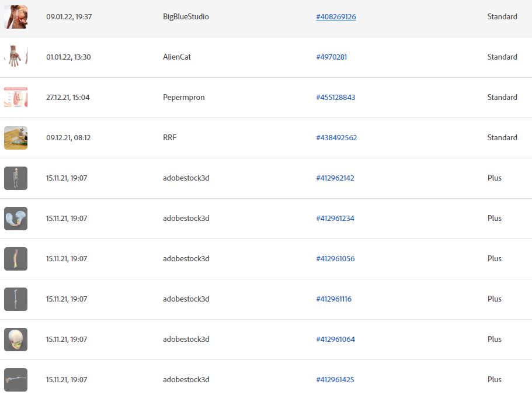Open asset link #412961056
532x398 pixels.
(x=335, y=259)
